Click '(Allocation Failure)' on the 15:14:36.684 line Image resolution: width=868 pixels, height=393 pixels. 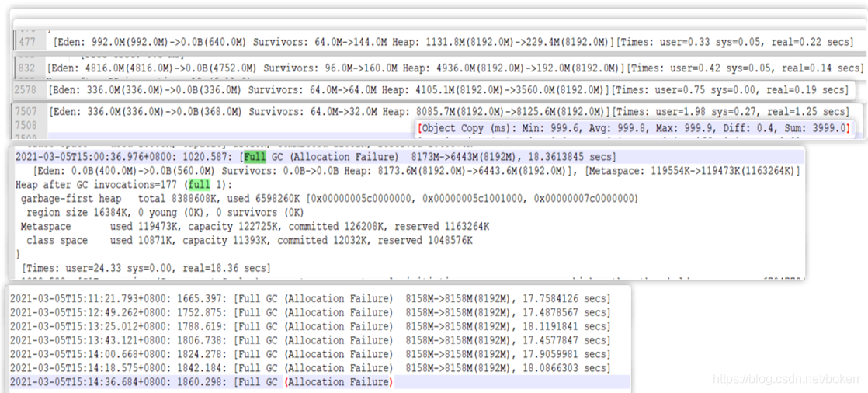tap(339, 382)
